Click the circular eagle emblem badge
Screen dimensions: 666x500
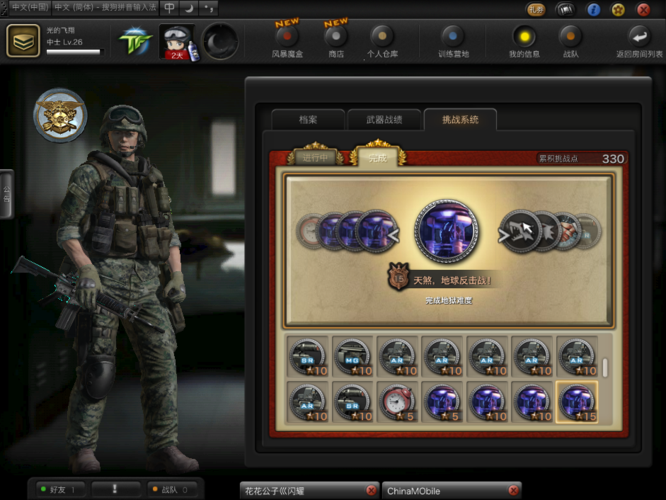[60, 115]
